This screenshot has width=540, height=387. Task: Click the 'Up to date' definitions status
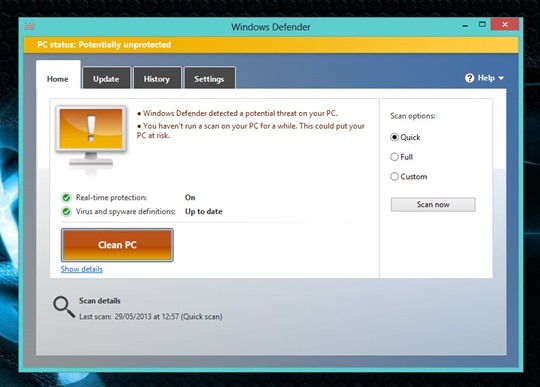pyautogui.click(x=204, y=211)
